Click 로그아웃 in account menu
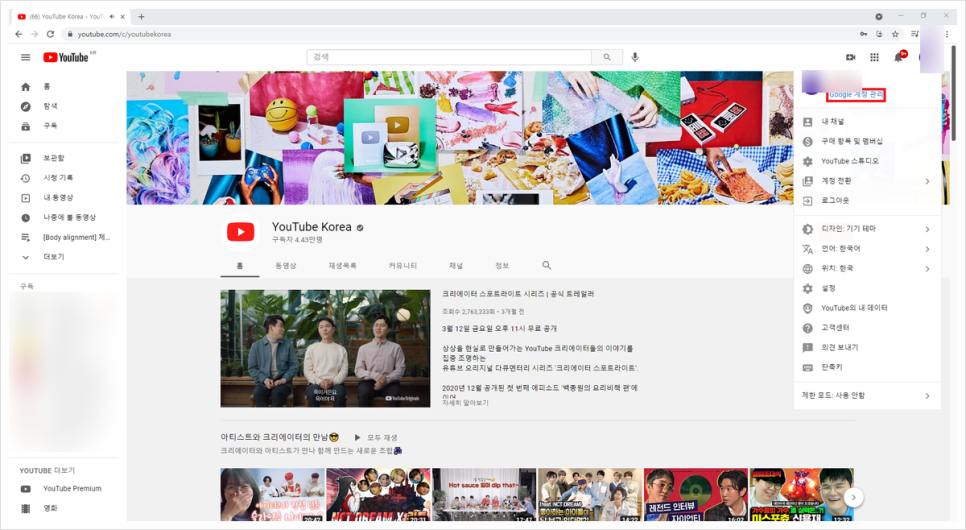This screenshot has height=530, width=966. (x=867, y=201)
